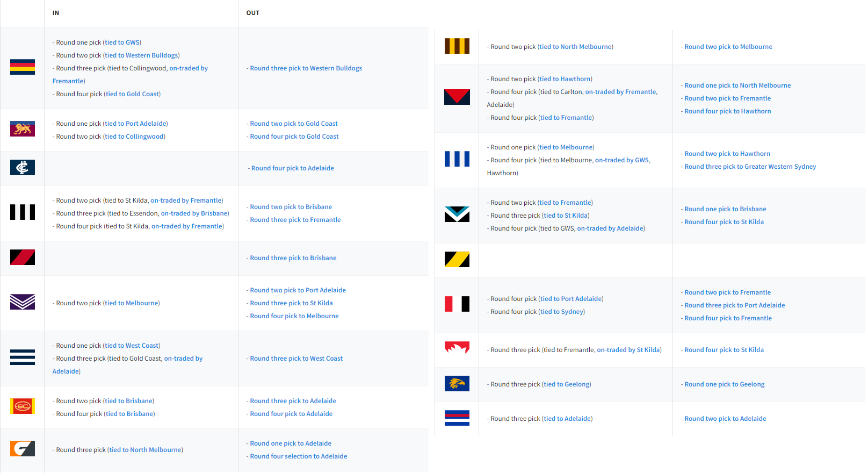Open 'Round four selection to Adelaide' link

(299, 456)
